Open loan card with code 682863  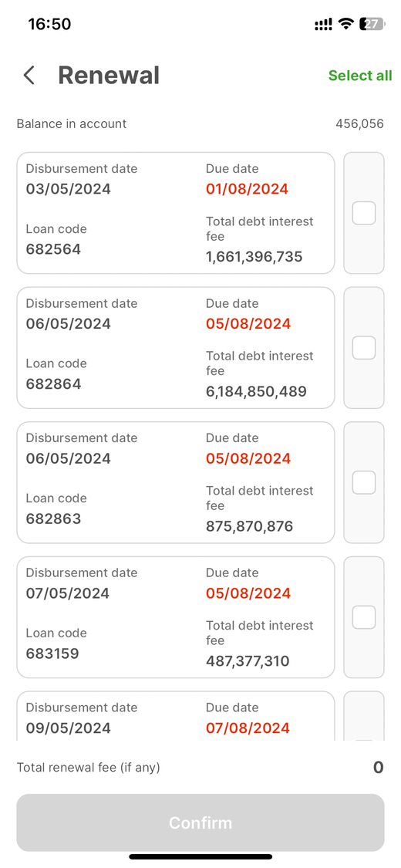coord(176,483)
